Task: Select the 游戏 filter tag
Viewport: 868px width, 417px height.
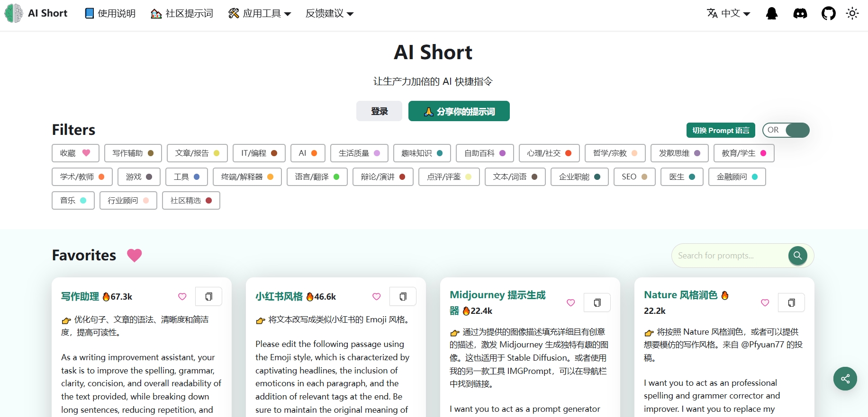Action: 139,177
